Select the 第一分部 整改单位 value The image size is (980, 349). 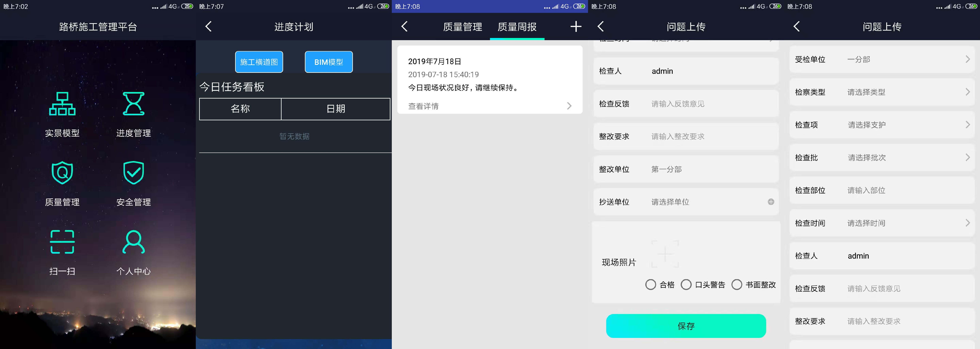tap(666, 169)
